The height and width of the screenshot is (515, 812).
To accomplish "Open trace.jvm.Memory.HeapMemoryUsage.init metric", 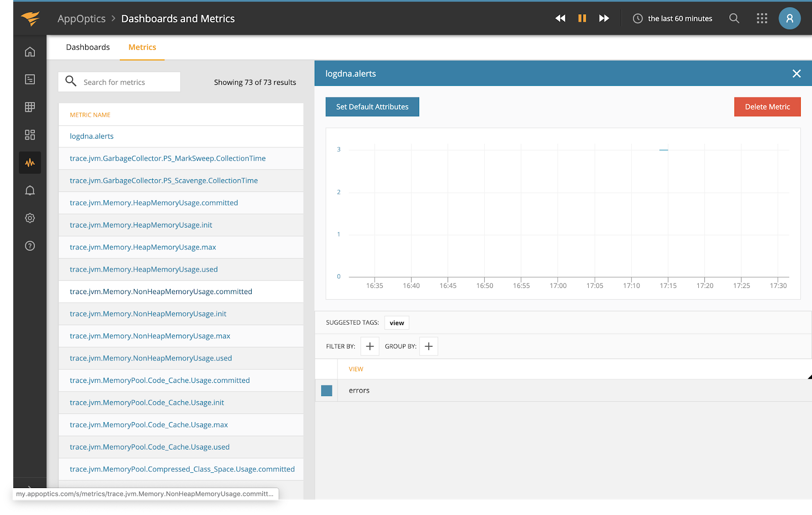I will pyautogui.click(x=141, y=225).
